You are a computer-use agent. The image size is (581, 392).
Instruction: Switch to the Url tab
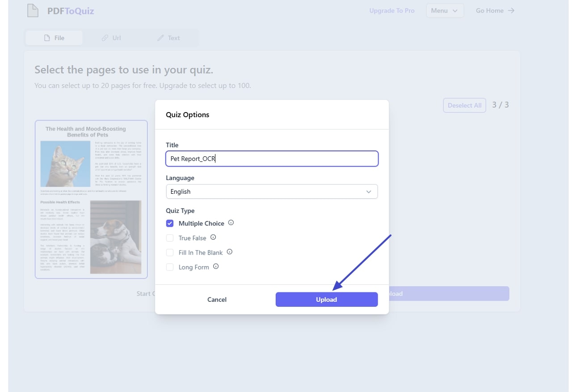[x=111, y=38]
